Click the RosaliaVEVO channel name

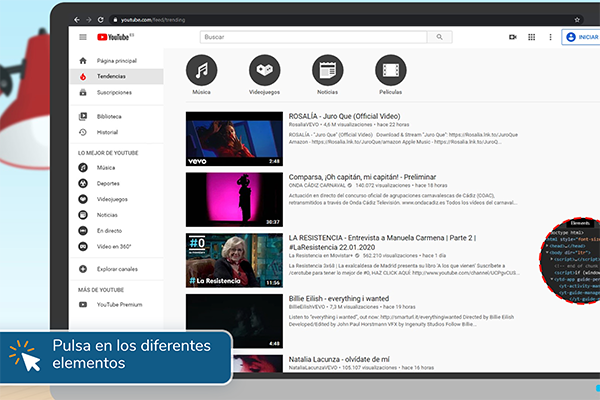point(303,125)
